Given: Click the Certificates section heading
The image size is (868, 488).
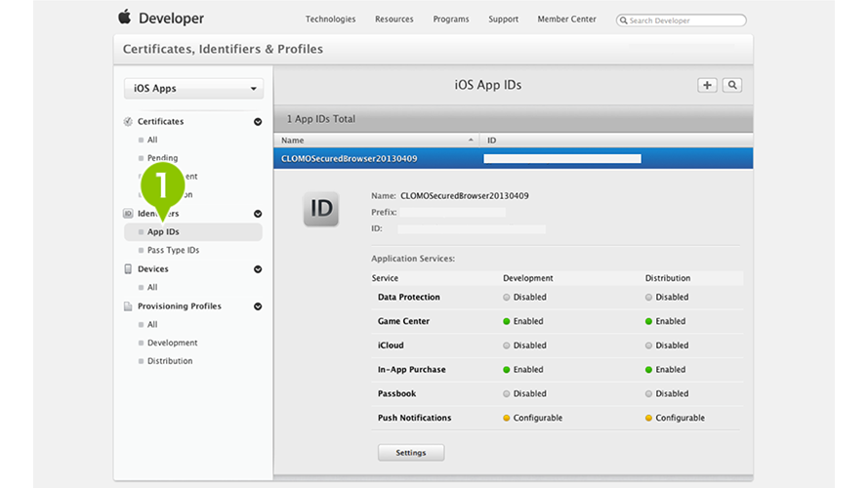Looking at the screenshot, I should (x=160, y=121).
